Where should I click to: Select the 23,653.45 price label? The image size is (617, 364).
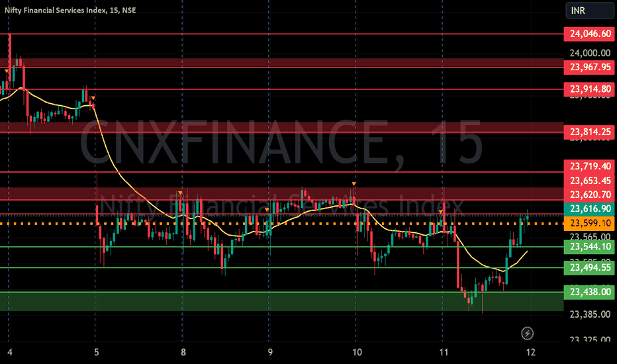tap(589, 181)
